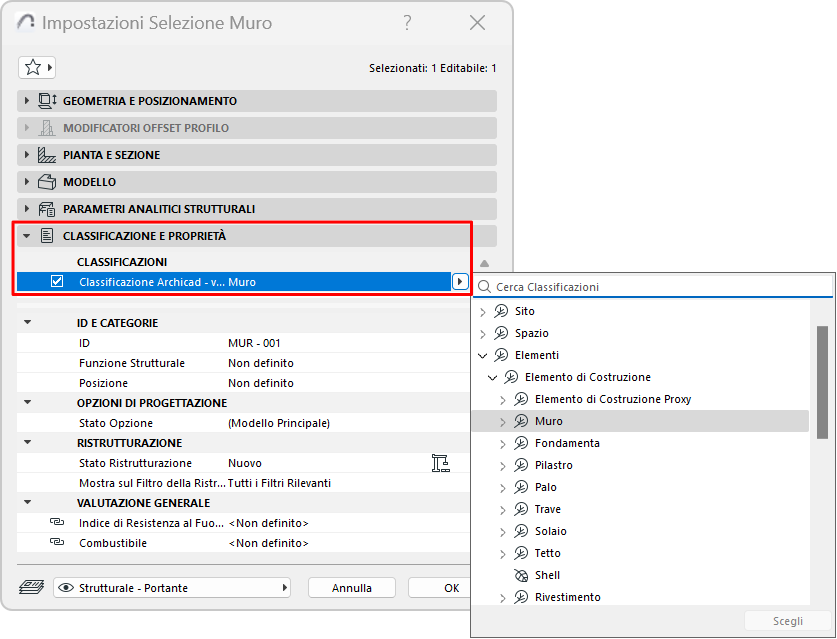Click Stato Ristrutturazione value Nuovo

[x=244, y=463]
